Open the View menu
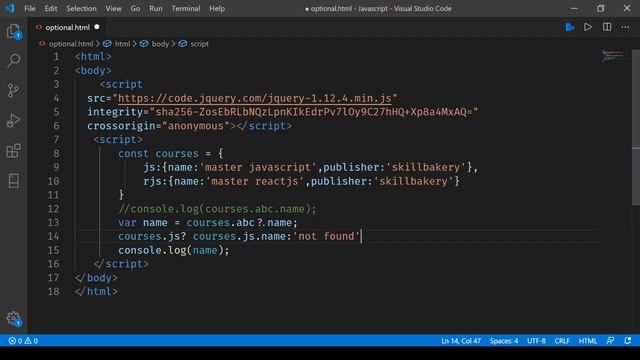Screen dimensions: 640x360 [x=113, y=8]
